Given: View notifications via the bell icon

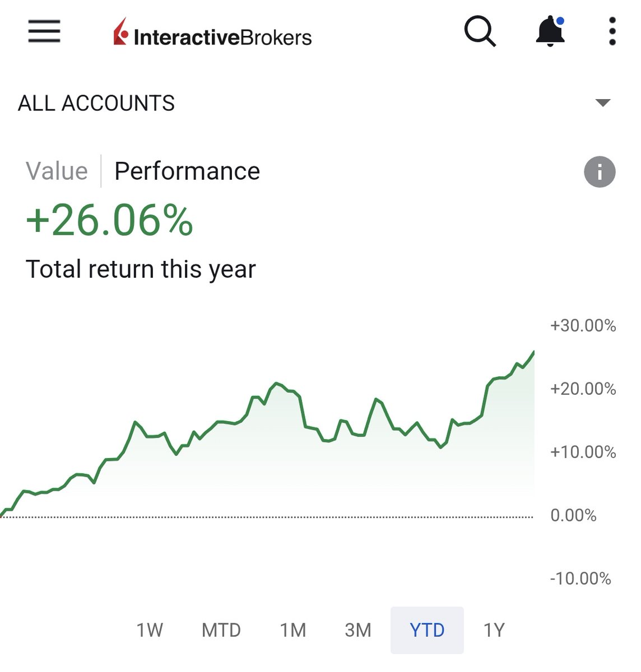Looking at the screenshot, I should pyautogui.click(x=550, y=31).
